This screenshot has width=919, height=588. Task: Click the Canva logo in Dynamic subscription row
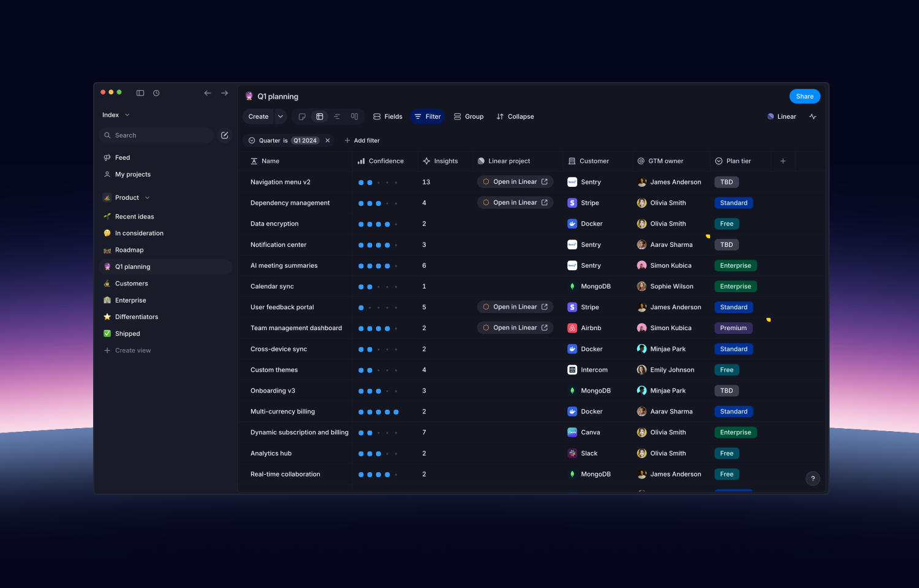tap(572, 432)
